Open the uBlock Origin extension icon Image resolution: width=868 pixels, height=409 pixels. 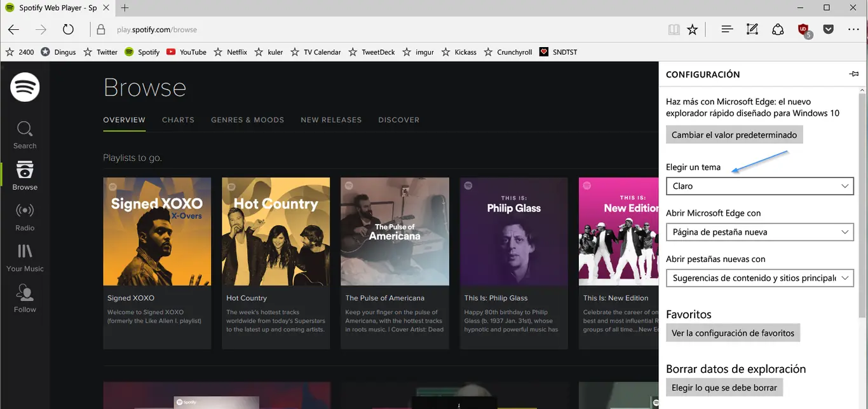click(804, 30)
